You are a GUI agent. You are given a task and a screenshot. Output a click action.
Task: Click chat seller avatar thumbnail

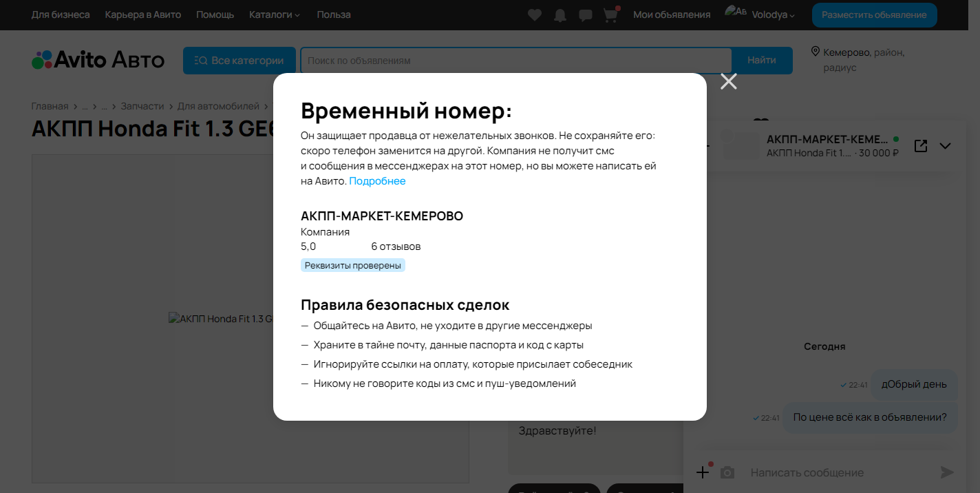pyautogui.click(x=740, y=145)
